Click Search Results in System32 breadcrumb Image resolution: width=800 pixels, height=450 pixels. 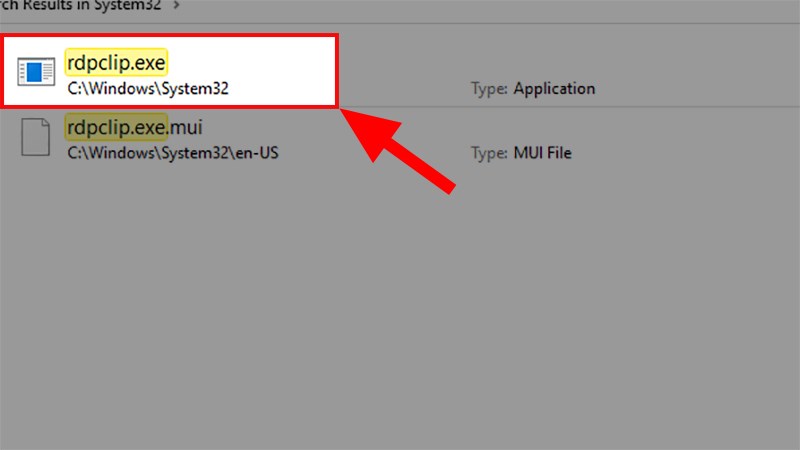81,6
